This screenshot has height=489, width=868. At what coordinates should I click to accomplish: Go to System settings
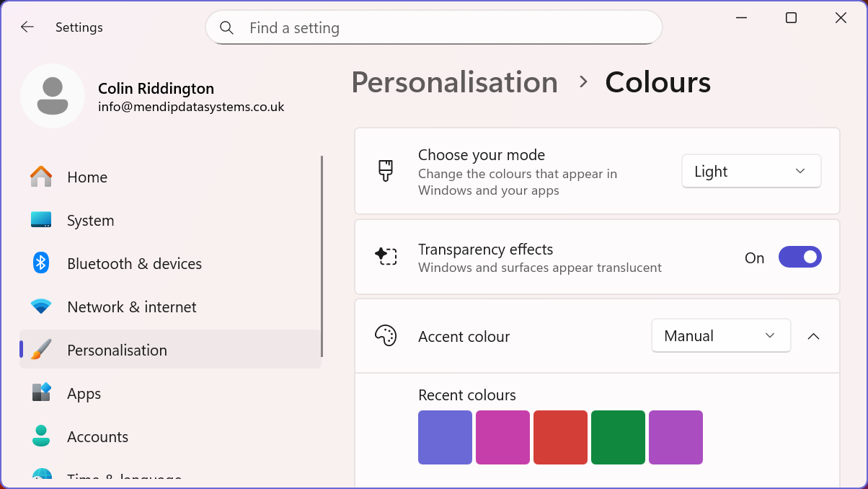pos(170,220)
